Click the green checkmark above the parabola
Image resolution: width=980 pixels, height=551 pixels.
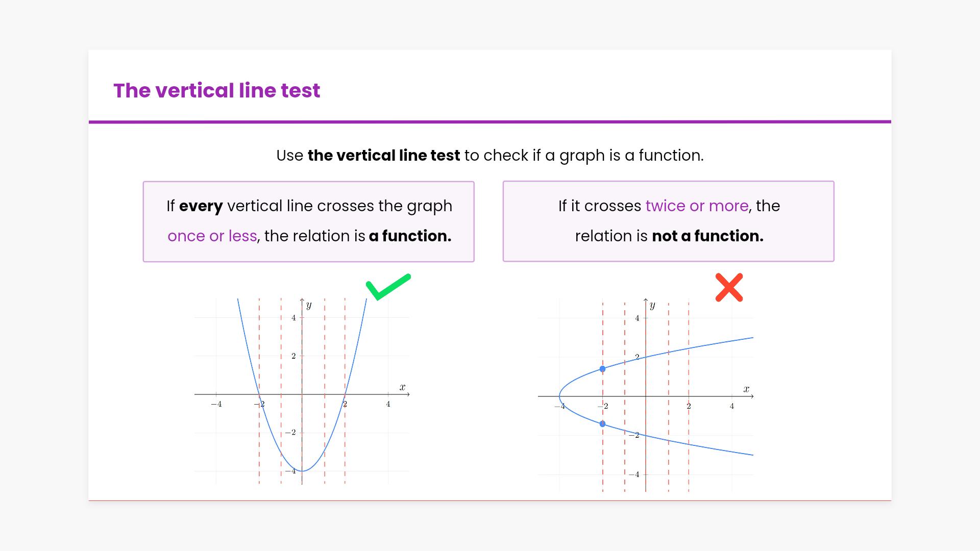(387, 287)
